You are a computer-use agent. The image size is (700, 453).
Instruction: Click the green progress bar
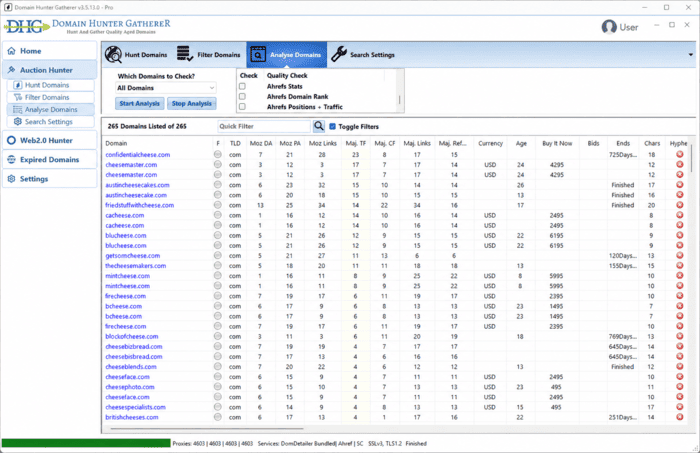[86, 443]
